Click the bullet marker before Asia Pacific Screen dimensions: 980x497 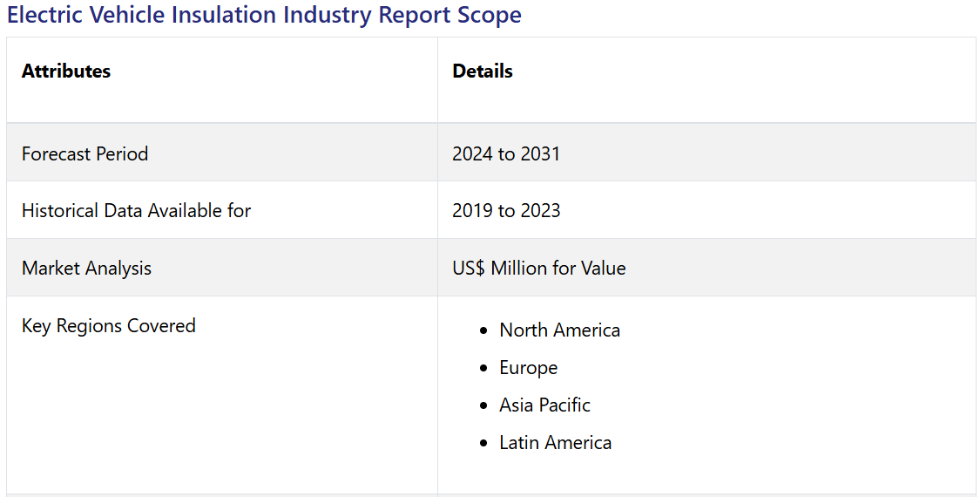point(483,406)
